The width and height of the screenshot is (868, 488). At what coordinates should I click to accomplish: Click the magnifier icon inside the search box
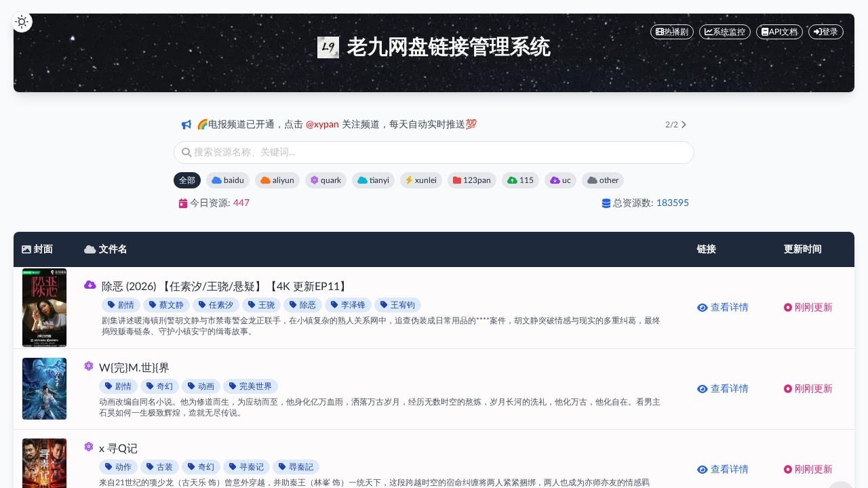pyautogui.click(x=186, y=152)
